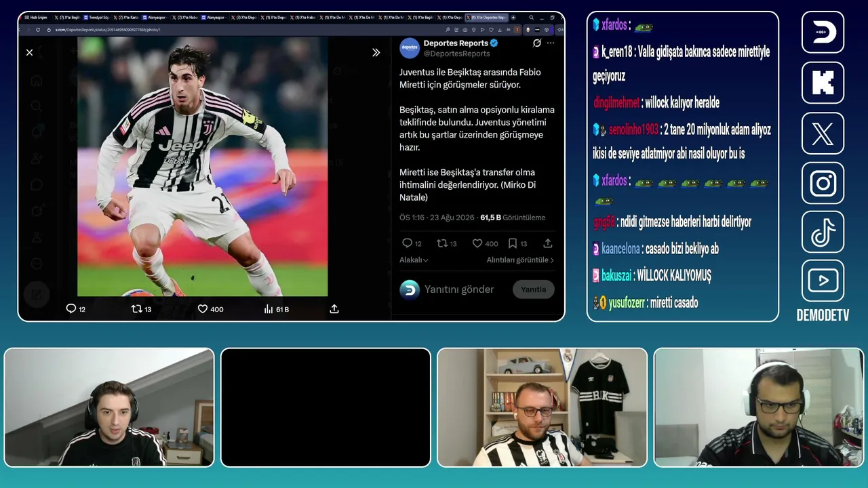The image size is (868, 488).
Task: Open the Deportes Reports profile avatar
Action: click(x=410, y=48)
